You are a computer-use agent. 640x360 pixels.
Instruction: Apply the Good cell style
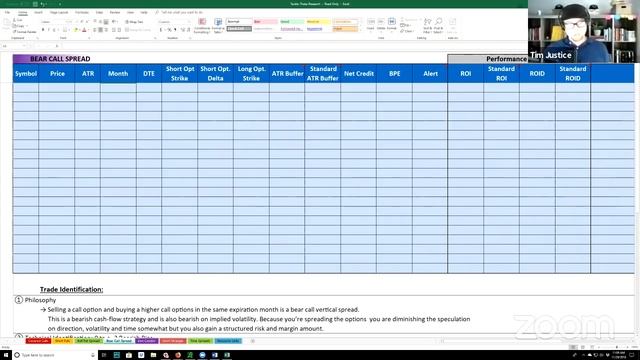(x=292, y=22)
